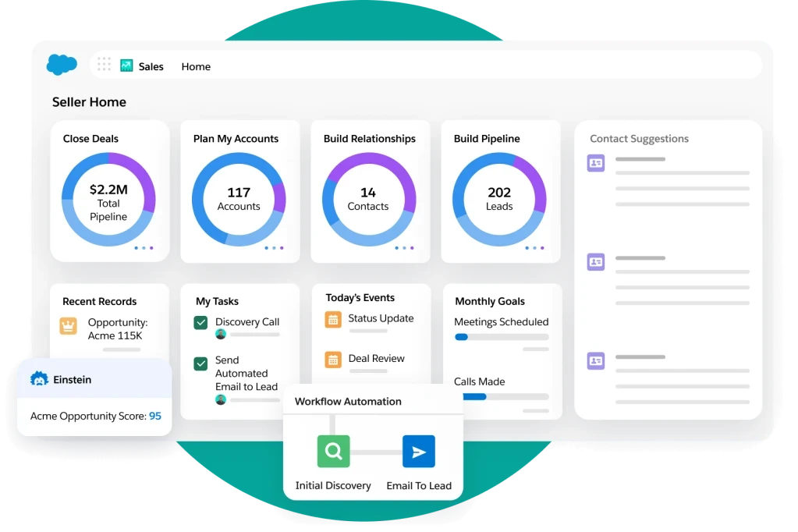Open the App Launcher grid icon
Screen dimensions: 798x532
pos(104,65)
